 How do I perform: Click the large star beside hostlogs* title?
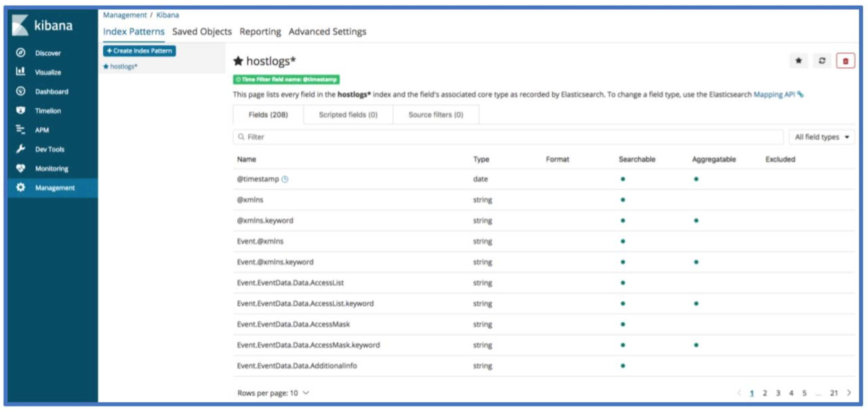(238, 61)
